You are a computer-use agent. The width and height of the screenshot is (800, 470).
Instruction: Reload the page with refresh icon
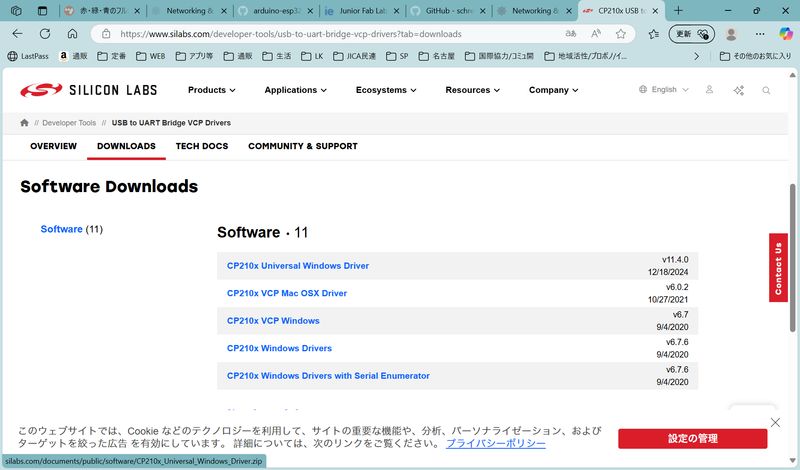pyautogui.click(x=45, y=34)
